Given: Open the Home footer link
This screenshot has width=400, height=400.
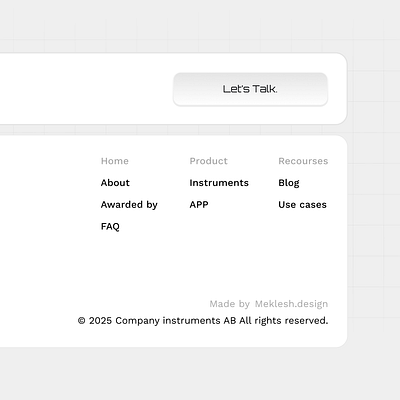Looking at the screenshot, I should (x=115, y=161).
